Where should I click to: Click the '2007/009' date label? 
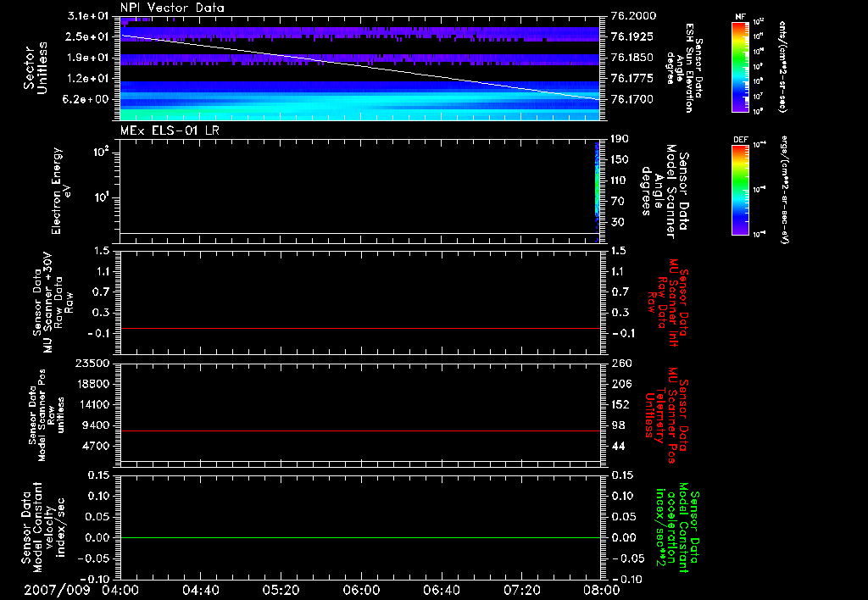pyautogui.click(x=57, y=590)
